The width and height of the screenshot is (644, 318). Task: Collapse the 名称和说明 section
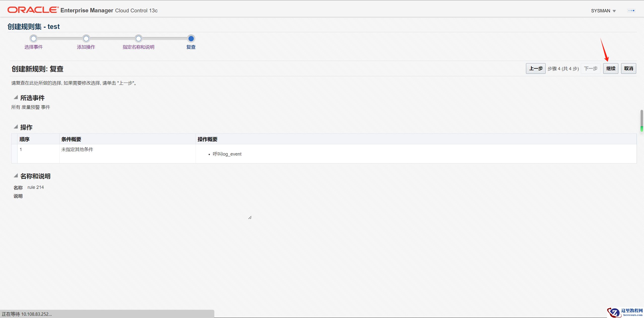pos(16,176)
